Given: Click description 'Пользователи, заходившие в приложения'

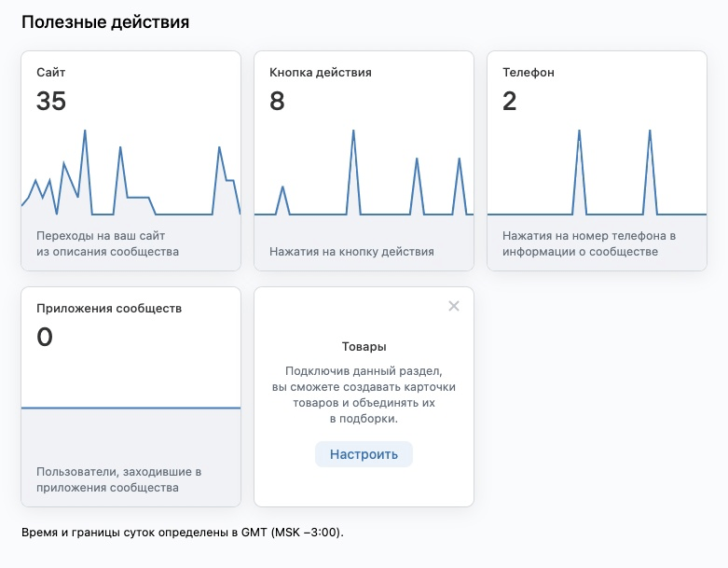Looking at the screenshot, I should coord(119,479).
